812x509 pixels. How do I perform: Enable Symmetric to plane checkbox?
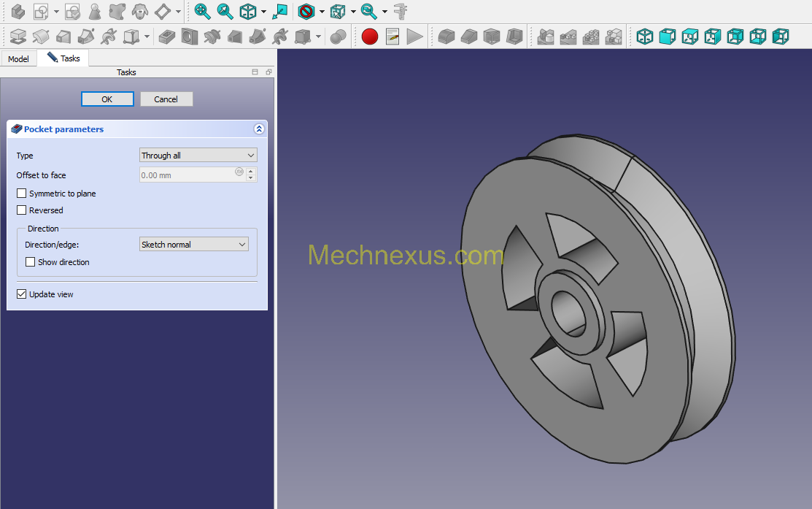tap(22, 194)
